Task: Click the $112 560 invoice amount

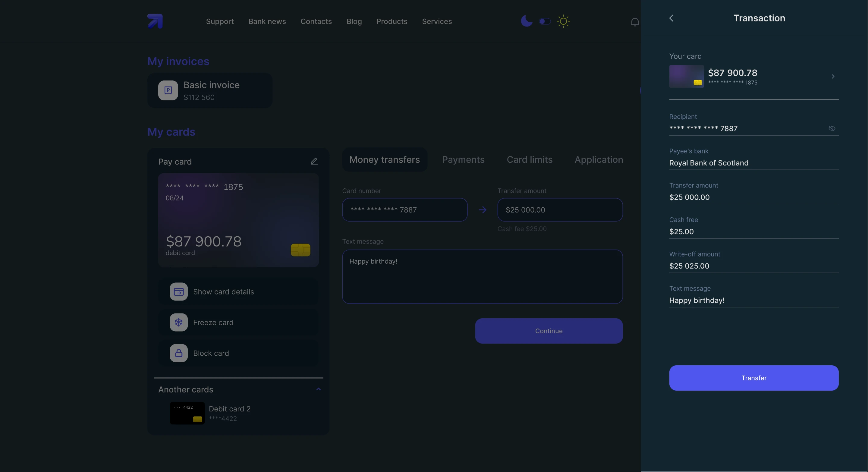Action: [x=199, y=97]
